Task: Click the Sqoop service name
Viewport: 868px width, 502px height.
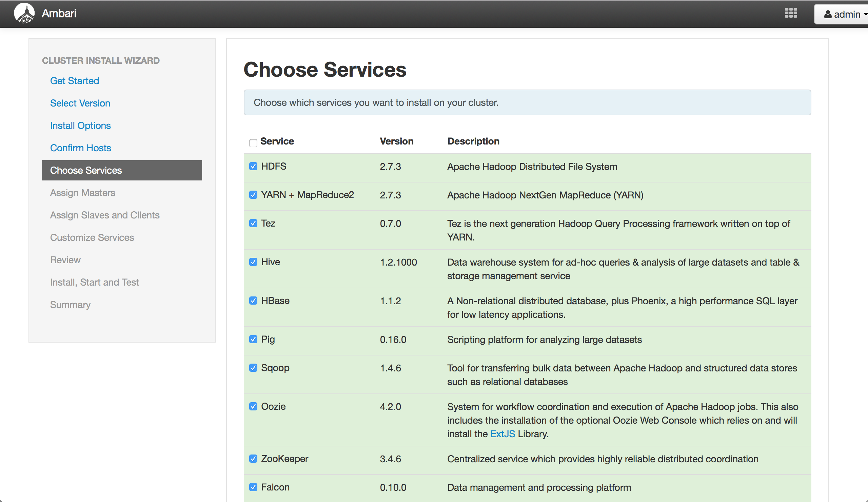Action: pyautogui.click(x=275, y=368)
